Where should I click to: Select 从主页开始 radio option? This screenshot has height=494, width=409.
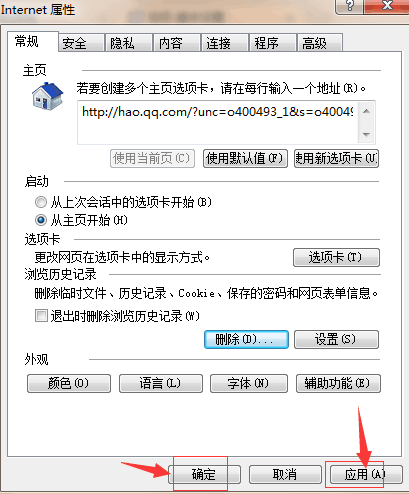point(41,220)
